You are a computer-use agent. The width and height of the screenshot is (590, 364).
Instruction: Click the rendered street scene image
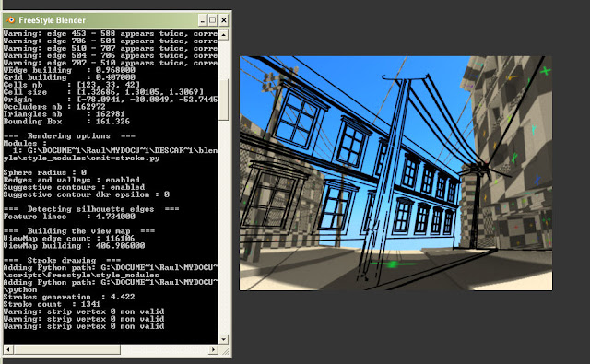tap(395, 173)
